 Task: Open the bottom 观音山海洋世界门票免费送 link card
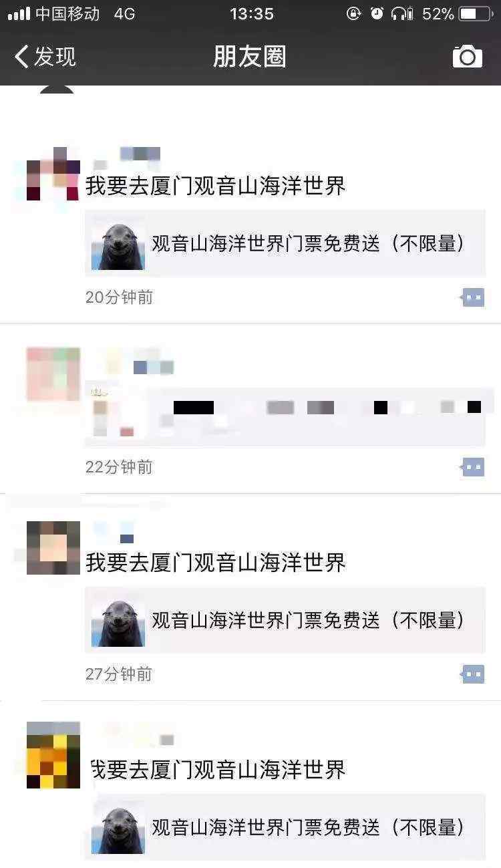pos(285,828)
